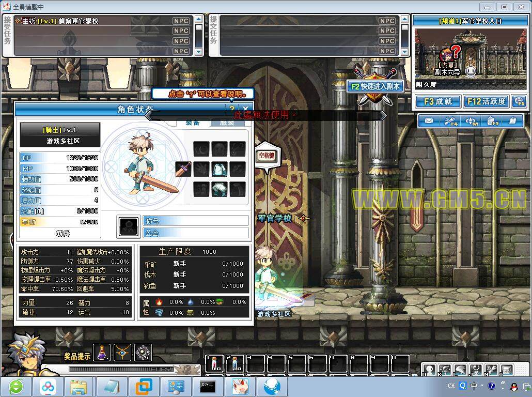The image size is (532, 397).
Task: Open the world map M icon
Action: tap(471, 121)
